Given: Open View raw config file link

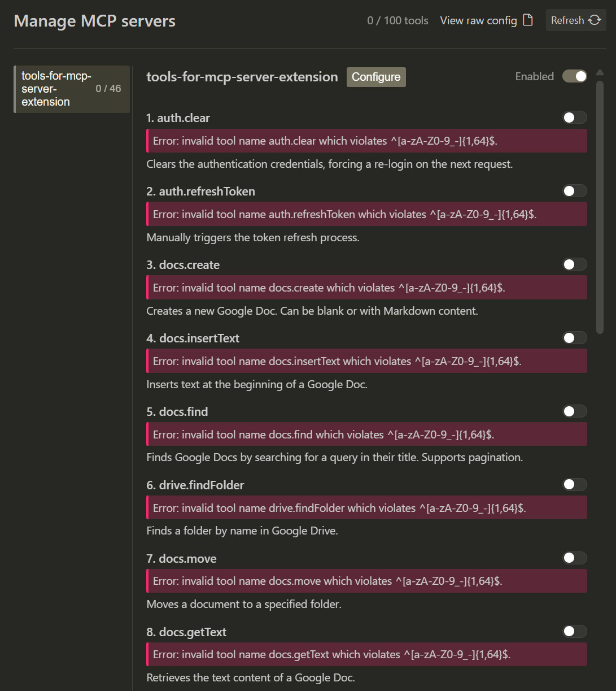Looking at the screenshot, I should point(478,21).
